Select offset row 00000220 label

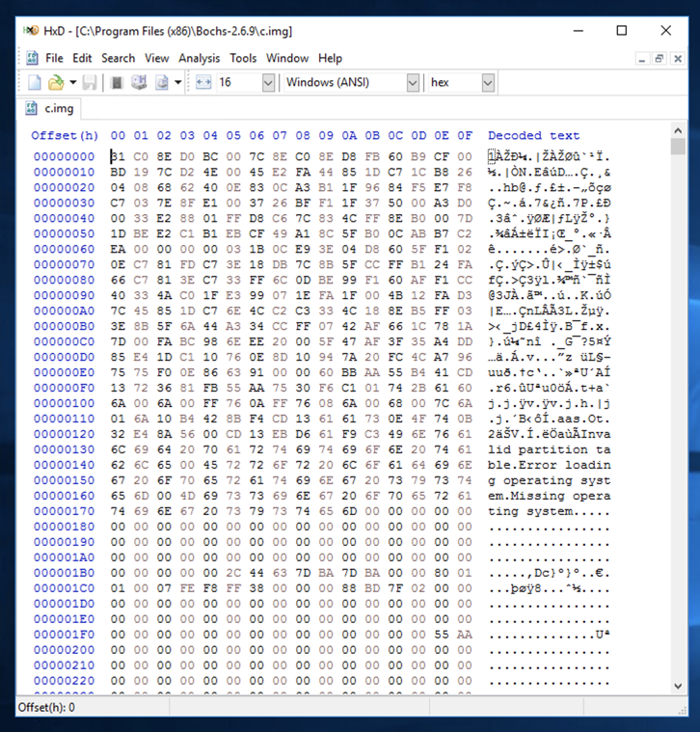[64, 681]
